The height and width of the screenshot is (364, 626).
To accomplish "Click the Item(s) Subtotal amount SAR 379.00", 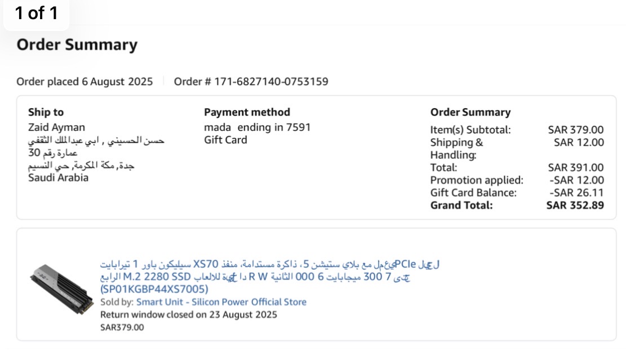I will (575, 130).
